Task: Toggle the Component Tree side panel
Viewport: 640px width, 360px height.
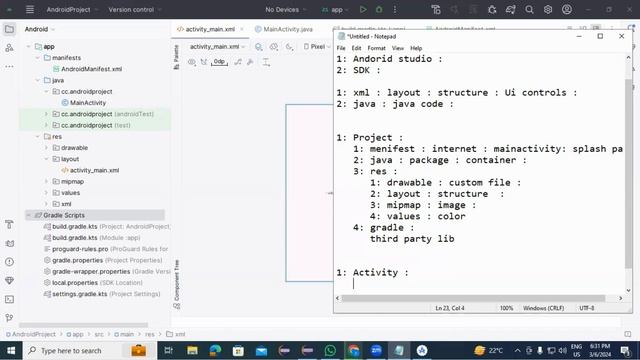Action: pos(176,284)
